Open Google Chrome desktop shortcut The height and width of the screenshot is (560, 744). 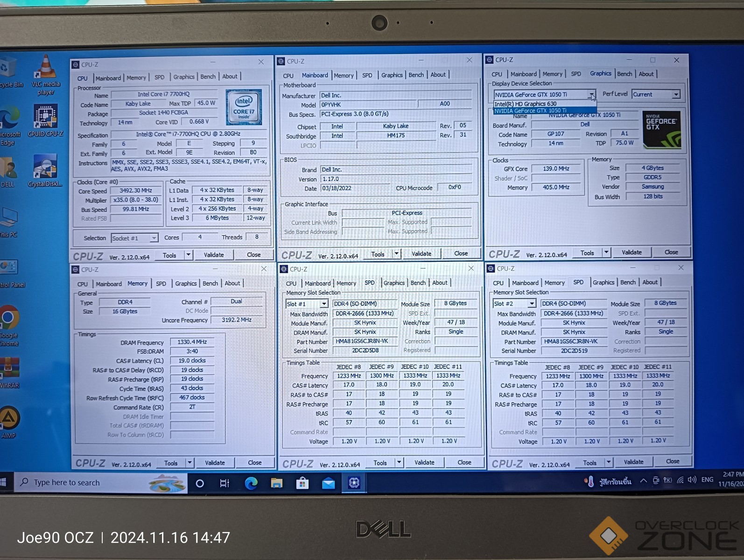(9, 325)
